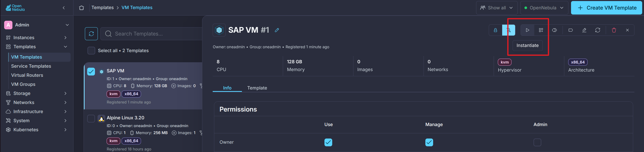The height and width of the screenshot is (152, 644).
Task: Refresh the templates list
Action: (91, 34)
